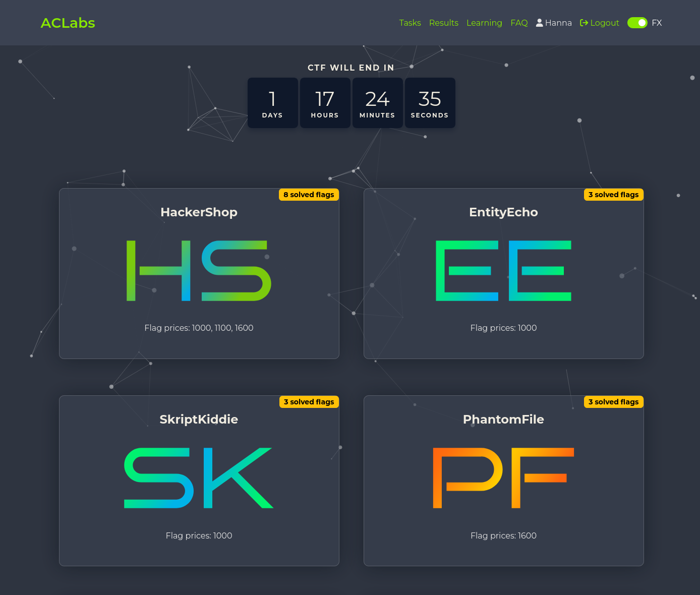The width and height of the screenshot is (700, 595).
Task: Click the EE gradient logo icon
Action: (503, 271)
